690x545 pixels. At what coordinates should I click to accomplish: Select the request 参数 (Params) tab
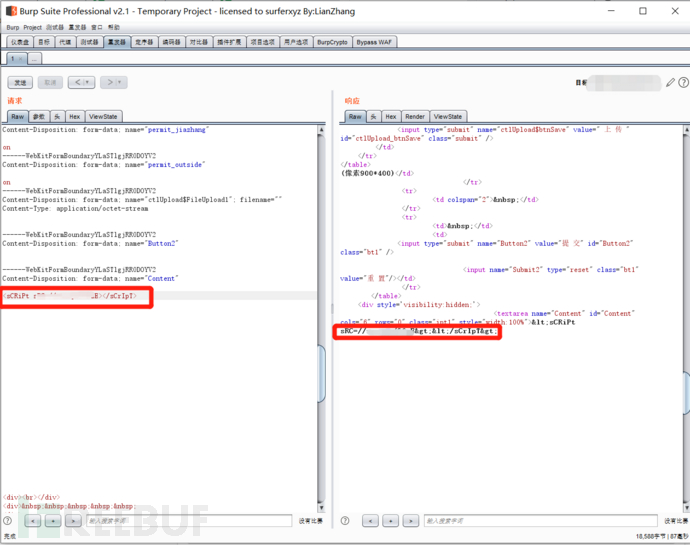click(39, 117)
